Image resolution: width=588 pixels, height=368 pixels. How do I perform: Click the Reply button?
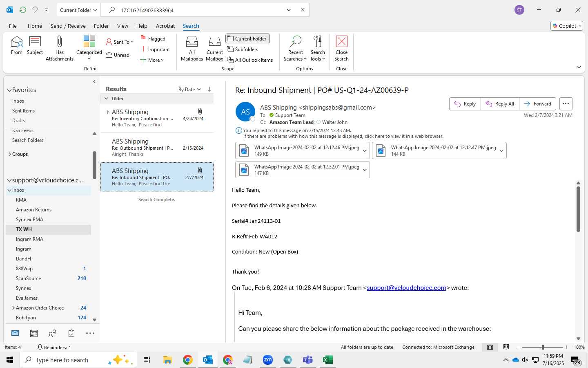click(465, 104)
